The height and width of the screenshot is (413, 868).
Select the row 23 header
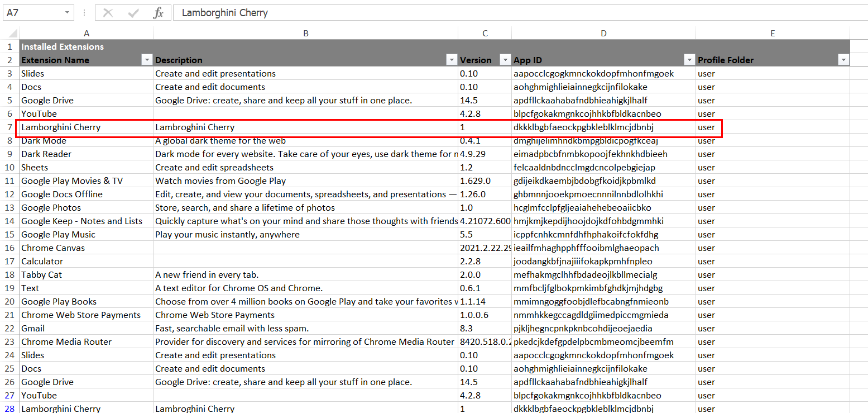click(9, 341)
